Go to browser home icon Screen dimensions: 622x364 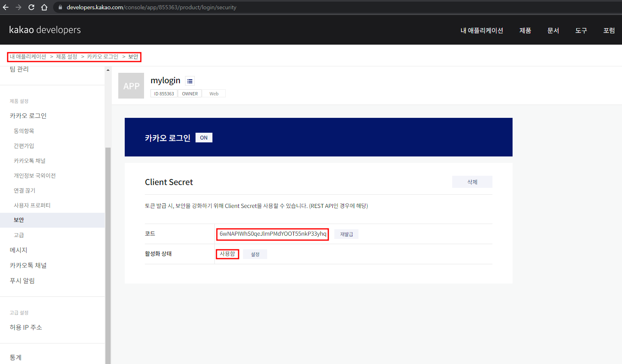pyautogui.click(x=44, y=7)
